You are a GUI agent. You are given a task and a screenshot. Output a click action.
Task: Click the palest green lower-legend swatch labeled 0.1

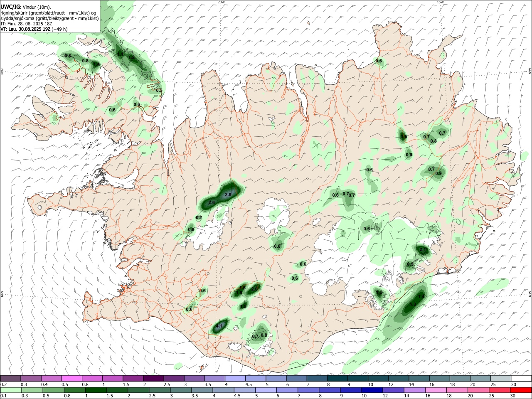click(11, 390)
